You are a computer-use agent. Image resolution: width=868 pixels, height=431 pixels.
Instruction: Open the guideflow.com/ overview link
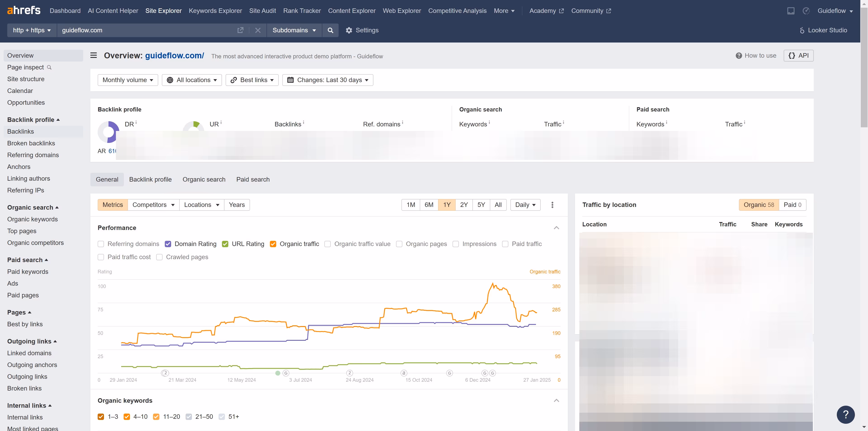point(175,56)
